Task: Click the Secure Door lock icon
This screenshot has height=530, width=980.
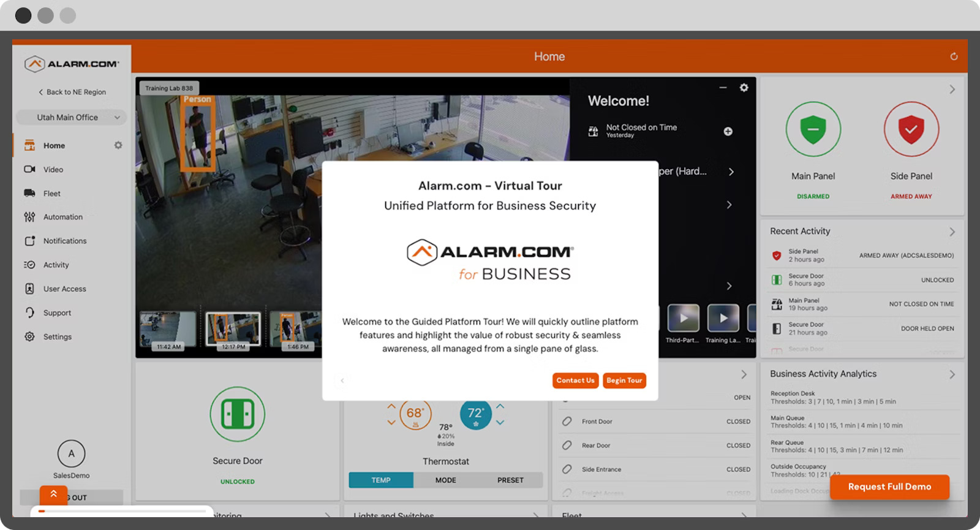Action: [238, 414]
